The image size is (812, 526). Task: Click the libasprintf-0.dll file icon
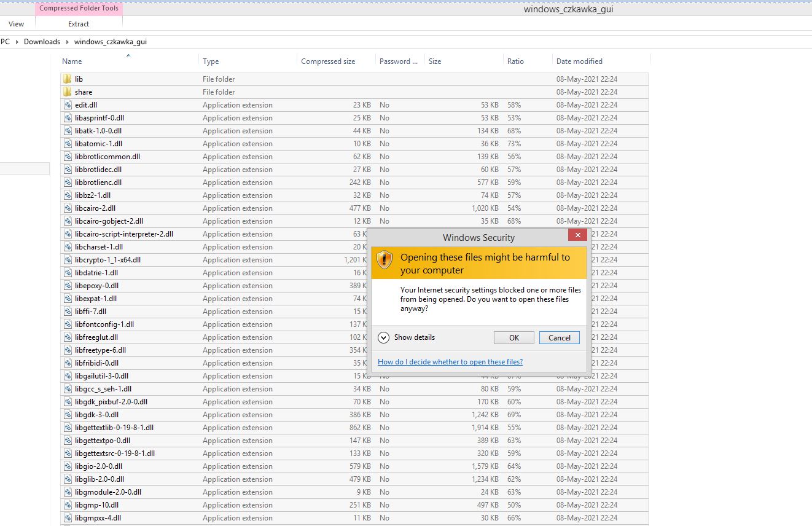[x=68, y=118]
